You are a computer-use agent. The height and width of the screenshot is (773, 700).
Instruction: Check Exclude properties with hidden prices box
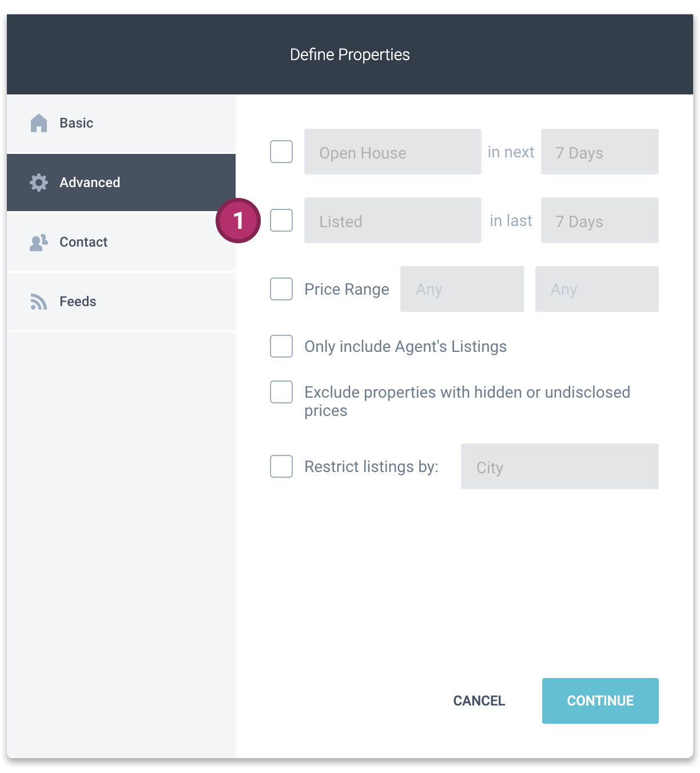coord(281,392)
